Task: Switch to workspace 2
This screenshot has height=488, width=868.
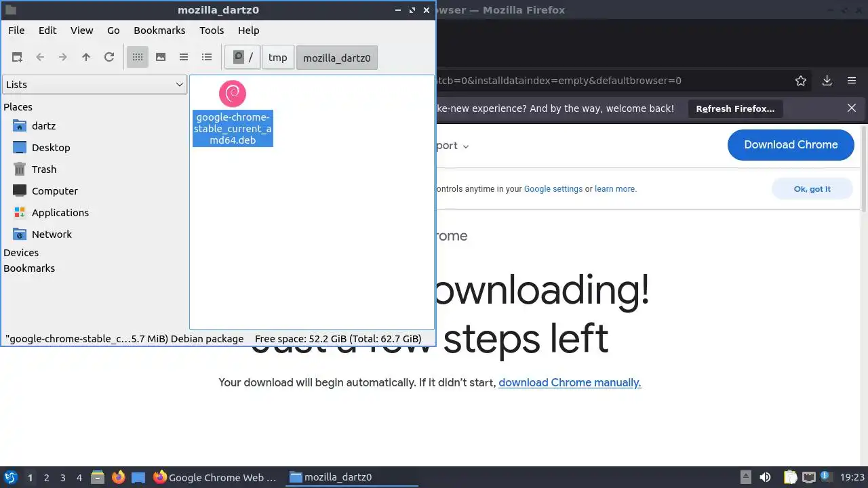Action: (46, 478)
